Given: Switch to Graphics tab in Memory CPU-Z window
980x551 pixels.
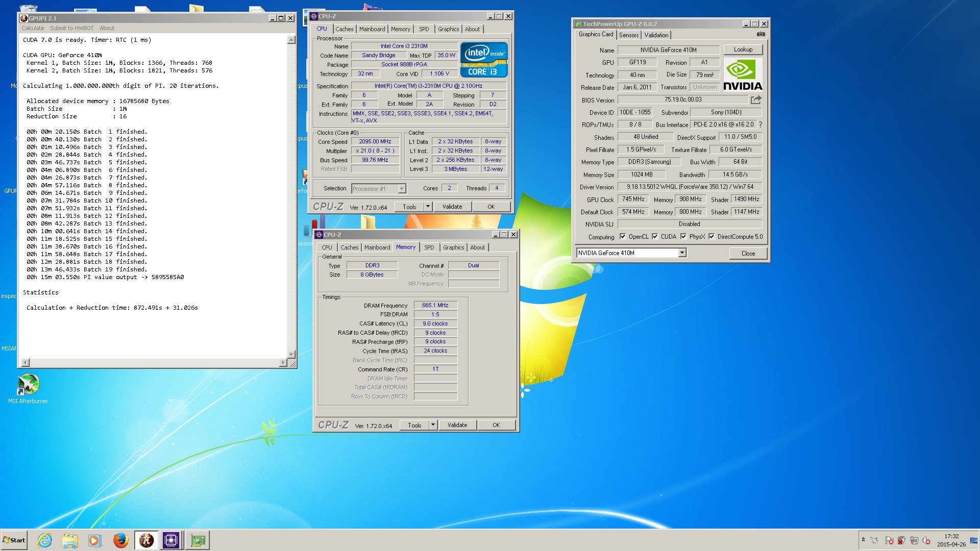Looking at the screenshot, I should [454, 247].
